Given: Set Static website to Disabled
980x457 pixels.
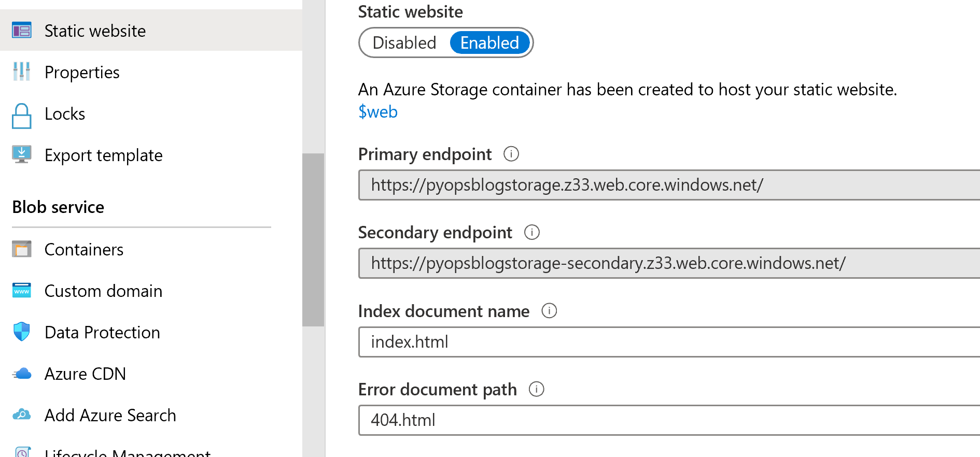Looking at the screenshot, I should (404, 42).
